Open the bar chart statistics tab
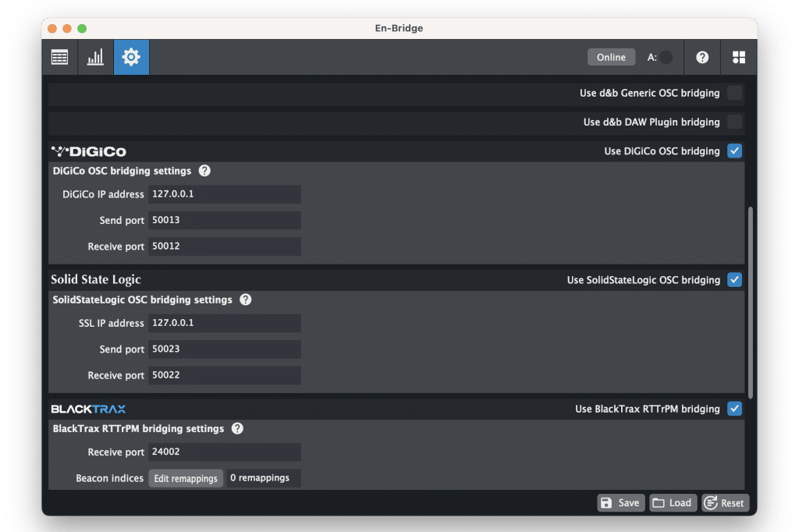The width and height of the screenshot is (799, 532). click(x=95, y=57)
